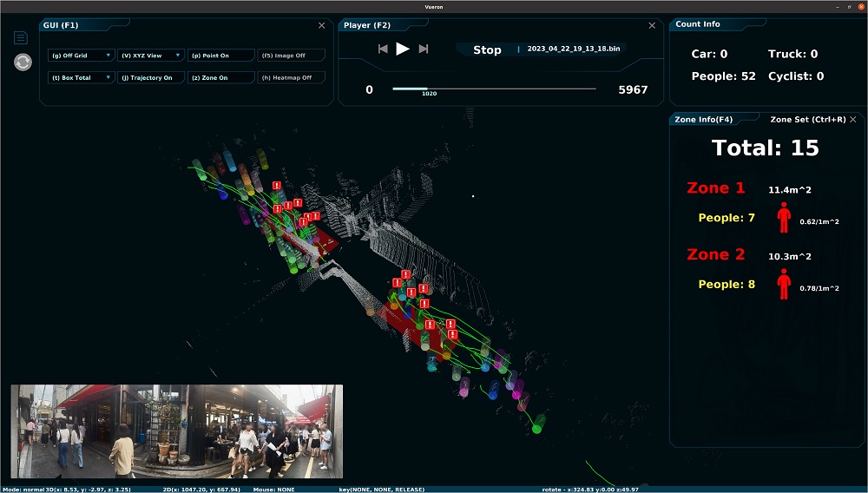Image resolution: width=868 pixels, height=493 pixels.
Task: Toggle the (z) Zone On option
Action: 220,78
